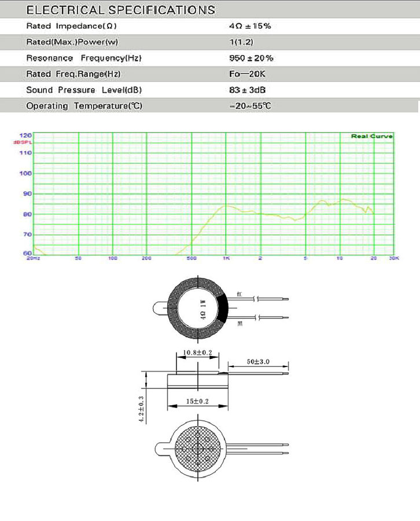The width and height of the screenshot is (420, 521).
Task: Click the 黑 black wire label
Action: click(240, 324)
